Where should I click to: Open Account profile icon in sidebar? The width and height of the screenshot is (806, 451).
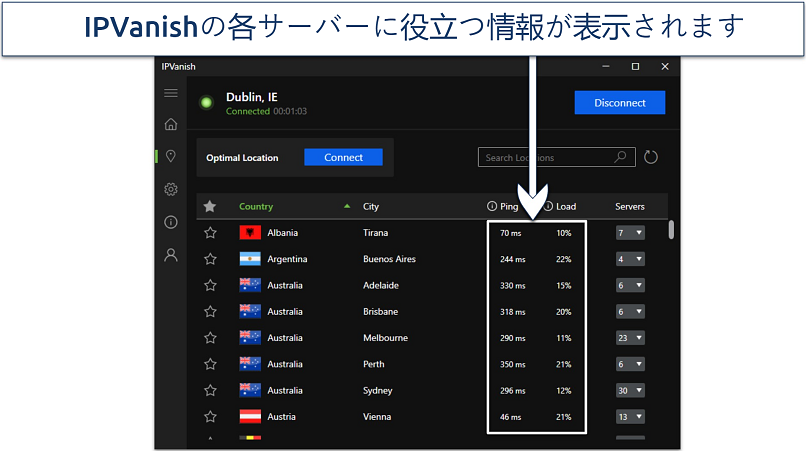click(171, 255)
